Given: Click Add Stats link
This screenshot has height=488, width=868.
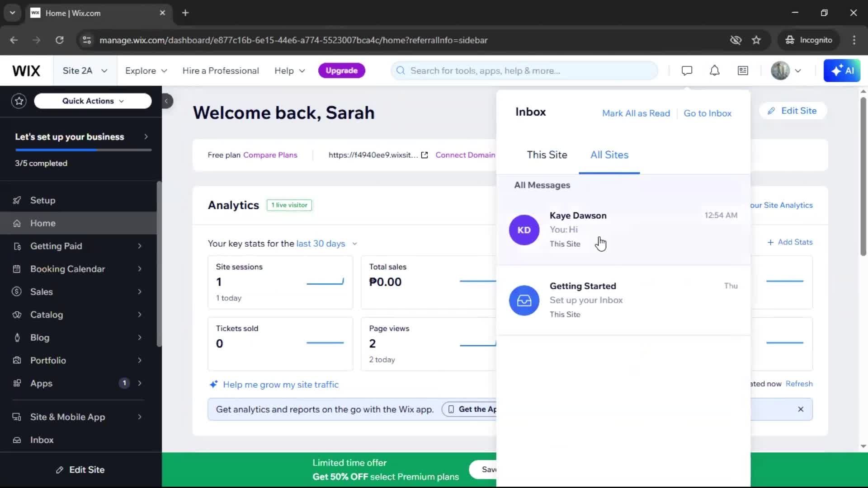Looking at the screenshot, I should [790, 242].
